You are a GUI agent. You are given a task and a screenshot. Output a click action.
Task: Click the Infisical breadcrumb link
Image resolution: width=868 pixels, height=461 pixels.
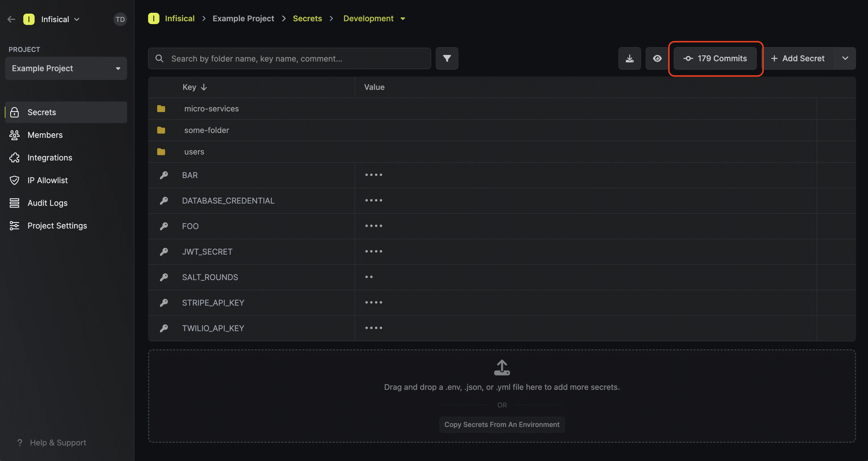click(180, 18)
